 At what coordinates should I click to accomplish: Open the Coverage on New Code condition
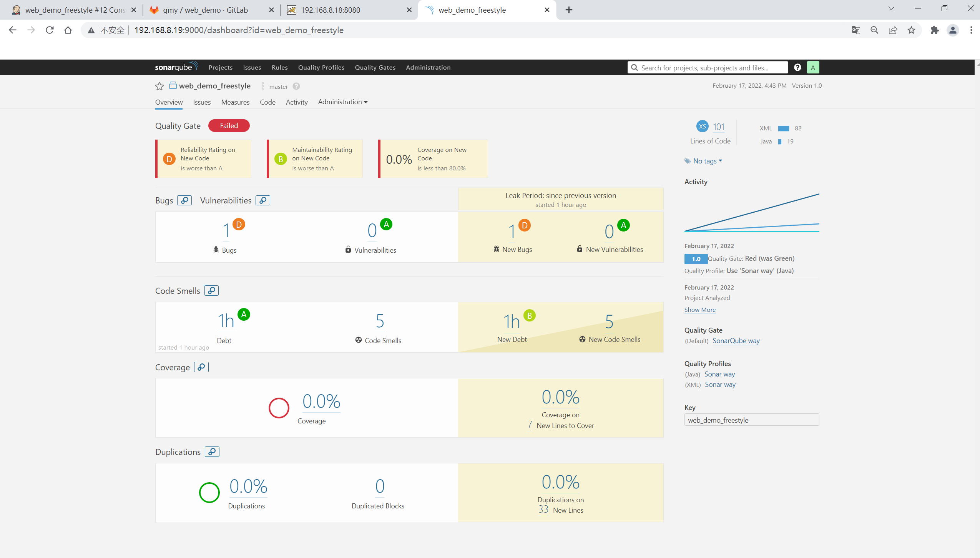click(433, 159)
